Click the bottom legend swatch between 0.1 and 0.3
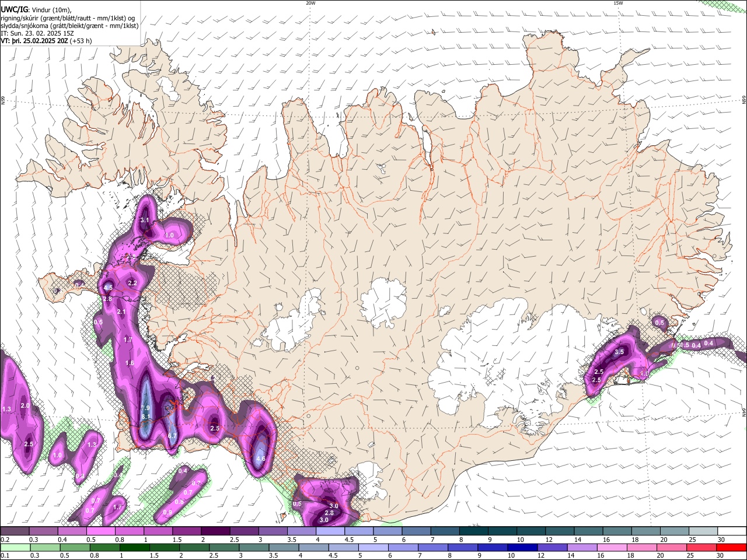Image resolution: width=747 pixels, height=560 pixels. [x=15, y=547]
